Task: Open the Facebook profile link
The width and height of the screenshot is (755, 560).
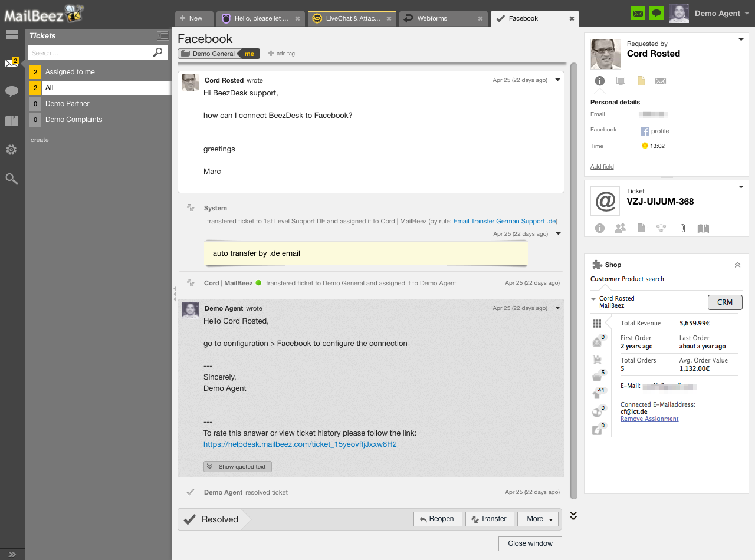Action: click(659, 131)
